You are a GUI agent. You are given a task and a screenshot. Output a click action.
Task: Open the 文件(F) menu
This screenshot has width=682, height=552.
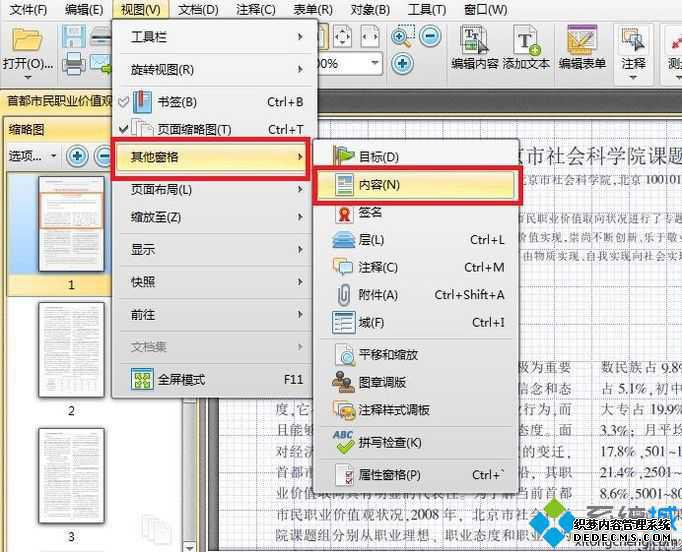pos(28,9)
